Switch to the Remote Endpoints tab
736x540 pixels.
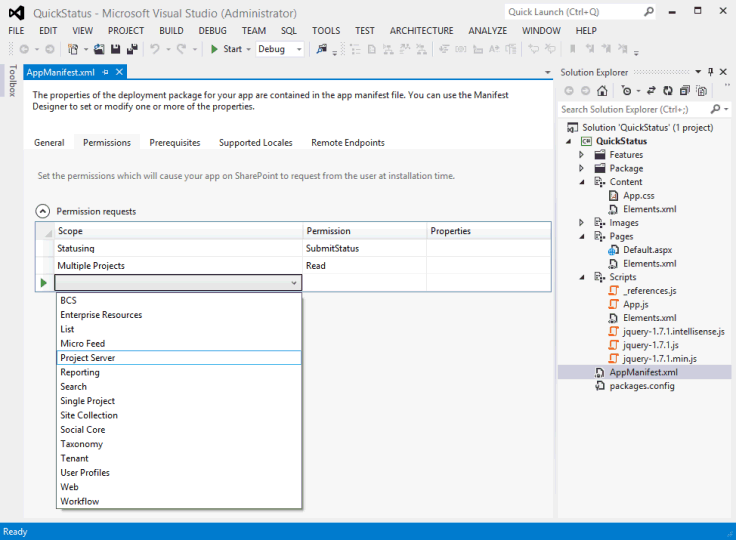click(x=347, y=143)
